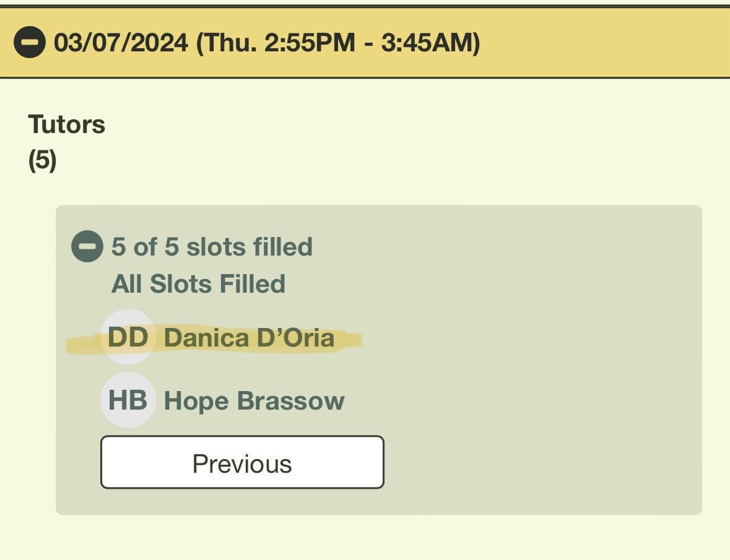This screenshot has width=730, height=560.
Task: Click the surname Brassow
Action: tap(290, 400)
